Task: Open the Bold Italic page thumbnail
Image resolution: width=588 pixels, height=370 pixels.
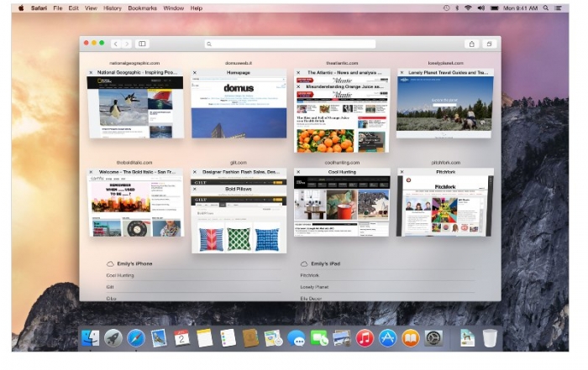Action: (x=135, y=206)
